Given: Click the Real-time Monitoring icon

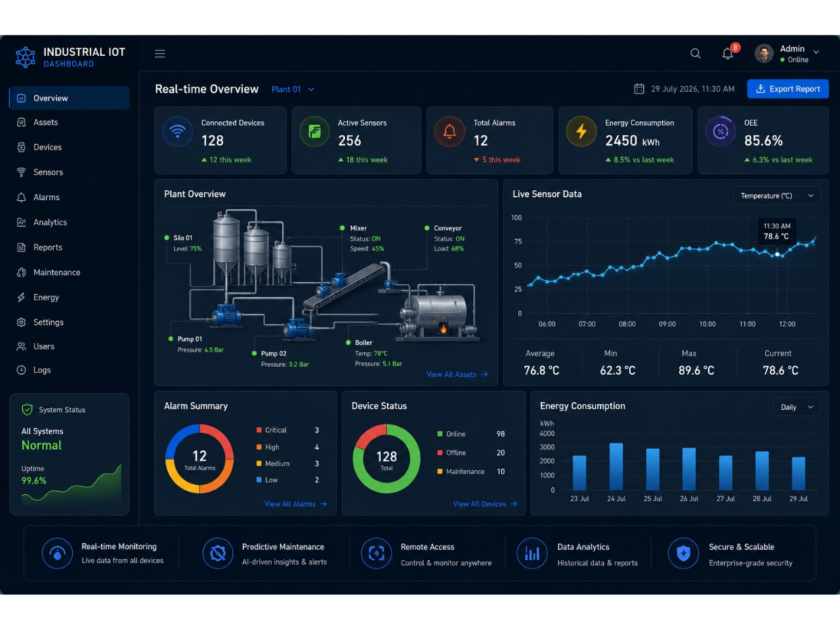Looking at the screenshot, I should coord(57,553).
